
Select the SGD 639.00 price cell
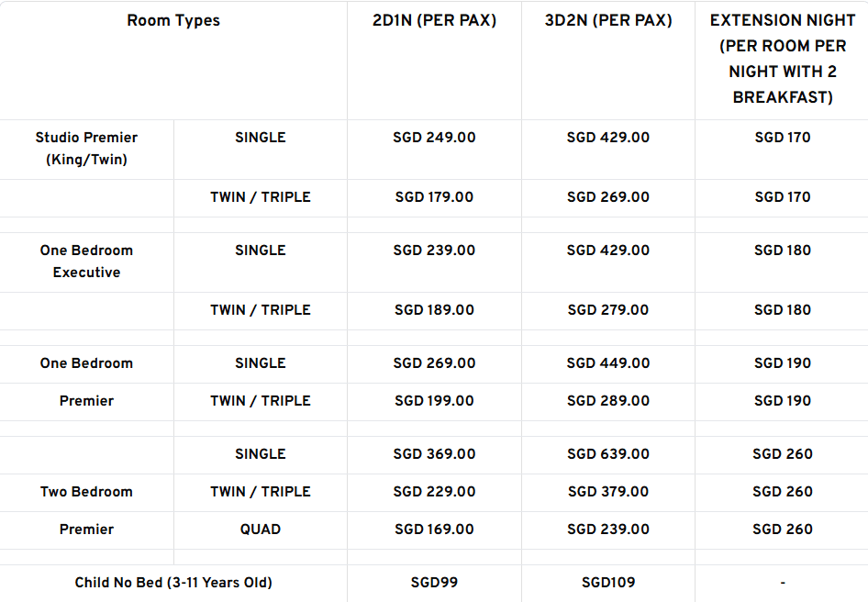pos(608,454)
